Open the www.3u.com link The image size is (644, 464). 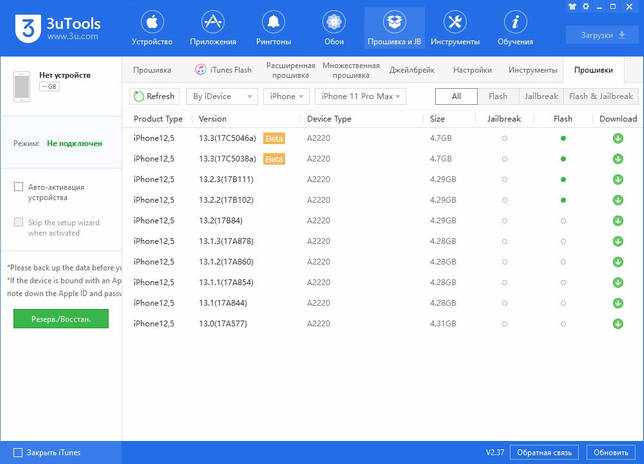coord(73,36)
